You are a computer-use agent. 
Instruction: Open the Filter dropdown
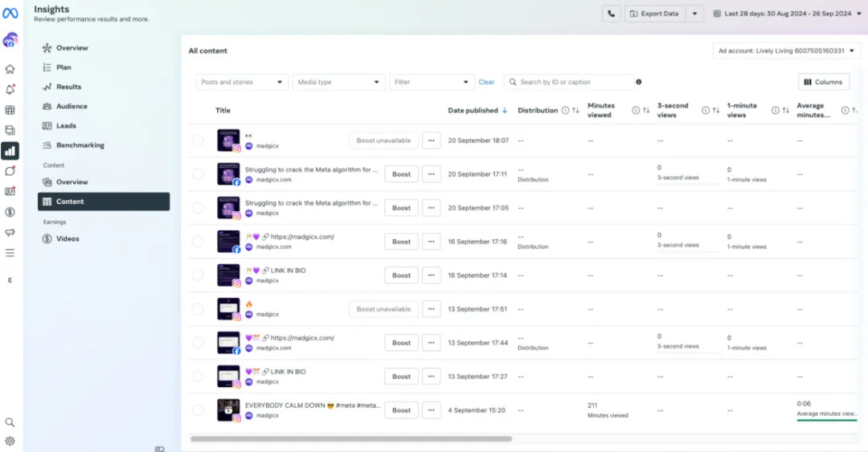point(432,82)
